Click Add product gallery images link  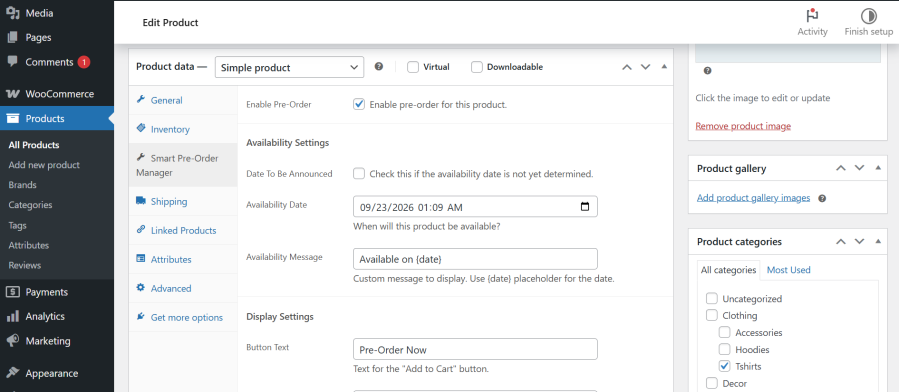click(753, 198)
